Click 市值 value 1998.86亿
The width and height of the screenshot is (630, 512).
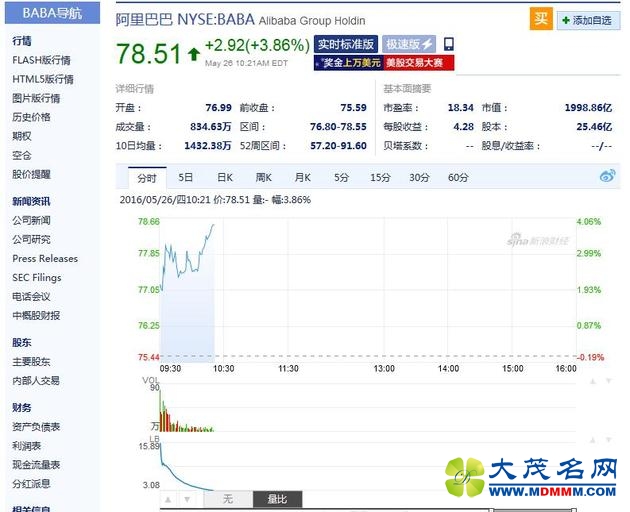tap(588, 108)
